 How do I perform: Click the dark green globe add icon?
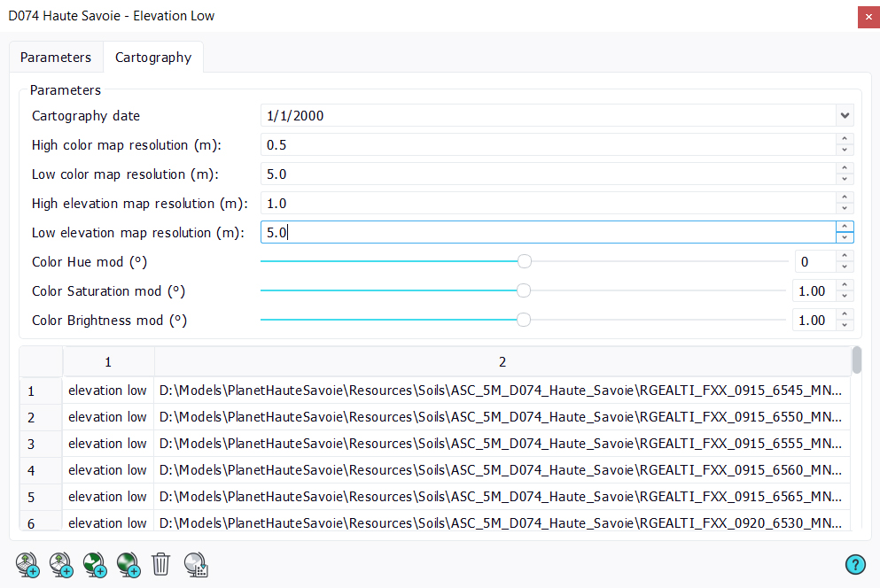[128, 564]
